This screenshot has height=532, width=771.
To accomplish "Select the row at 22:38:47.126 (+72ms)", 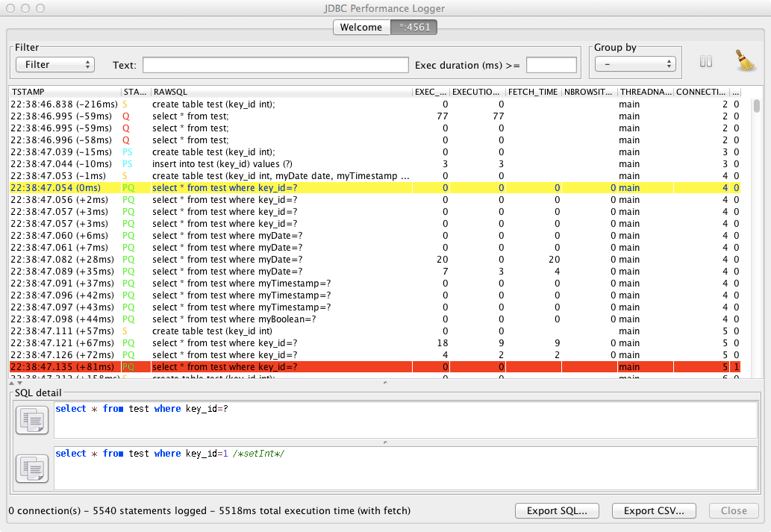I will [x=375, y=355].
